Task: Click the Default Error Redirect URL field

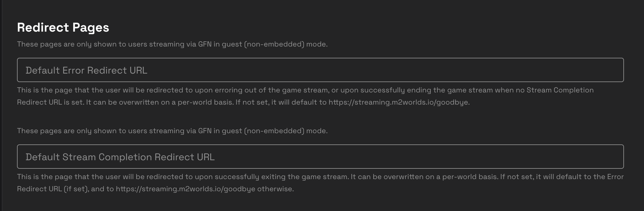Action: 320,70
